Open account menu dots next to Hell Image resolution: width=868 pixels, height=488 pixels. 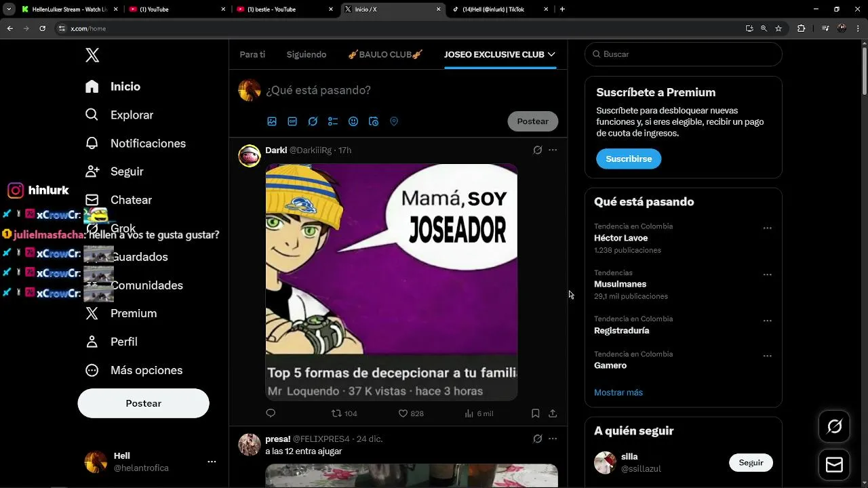pyautogui.click(x=212, y=462)
